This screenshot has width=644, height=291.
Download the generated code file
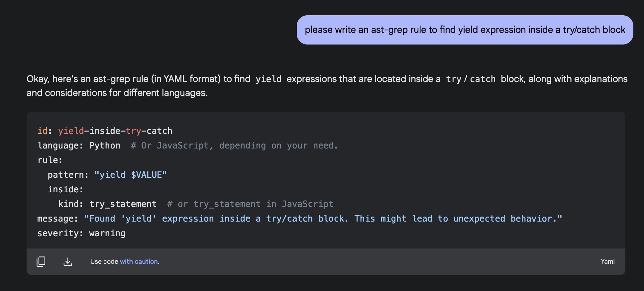click(x=68, y=261)
